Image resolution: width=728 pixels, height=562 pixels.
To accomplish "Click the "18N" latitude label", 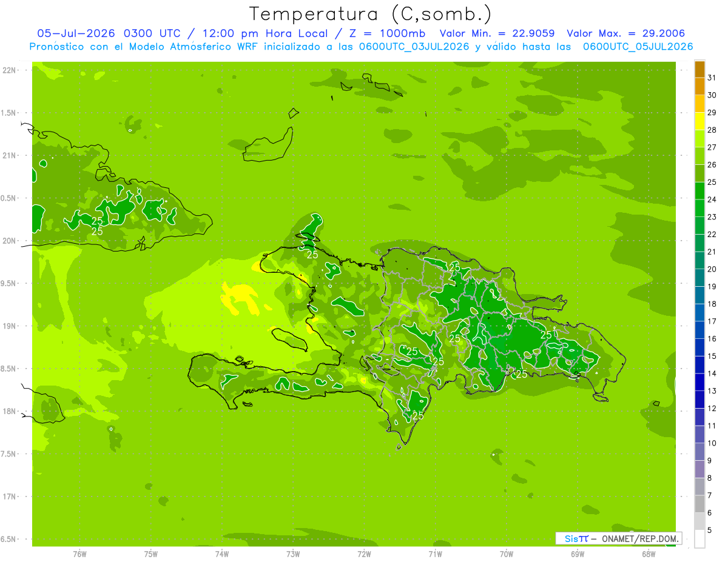I will (x=8, y=411).
